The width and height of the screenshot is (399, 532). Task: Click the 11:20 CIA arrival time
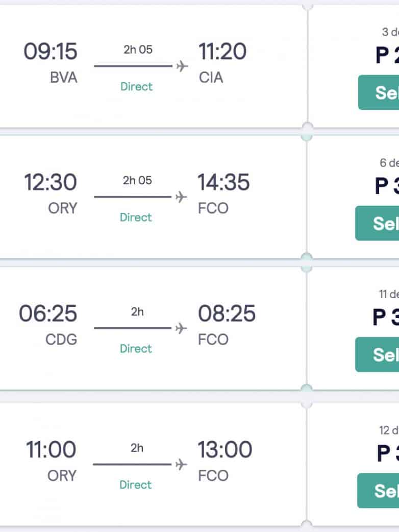(222, 53)
